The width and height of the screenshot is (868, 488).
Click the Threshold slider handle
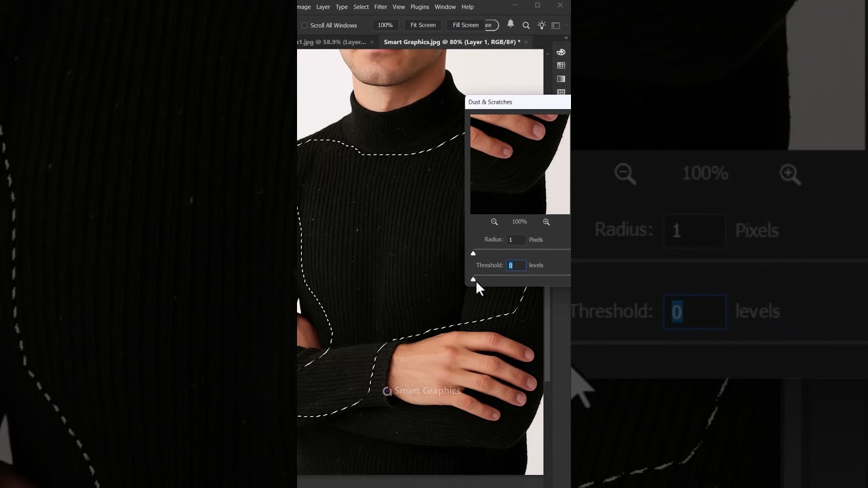pos(473,279)
